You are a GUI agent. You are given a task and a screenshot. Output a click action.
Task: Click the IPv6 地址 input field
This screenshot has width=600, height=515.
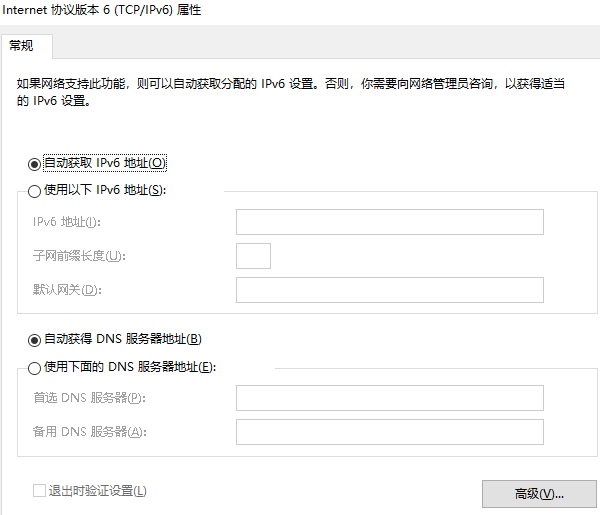(x=389, y=222)
